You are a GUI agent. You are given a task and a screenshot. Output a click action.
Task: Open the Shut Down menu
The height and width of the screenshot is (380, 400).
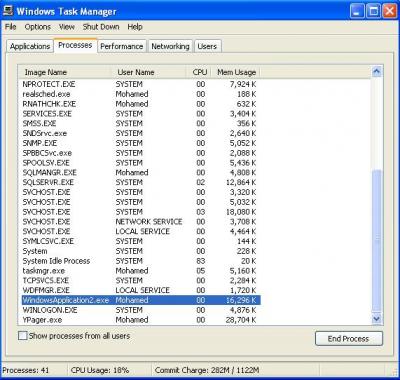(x=101, y=27)
